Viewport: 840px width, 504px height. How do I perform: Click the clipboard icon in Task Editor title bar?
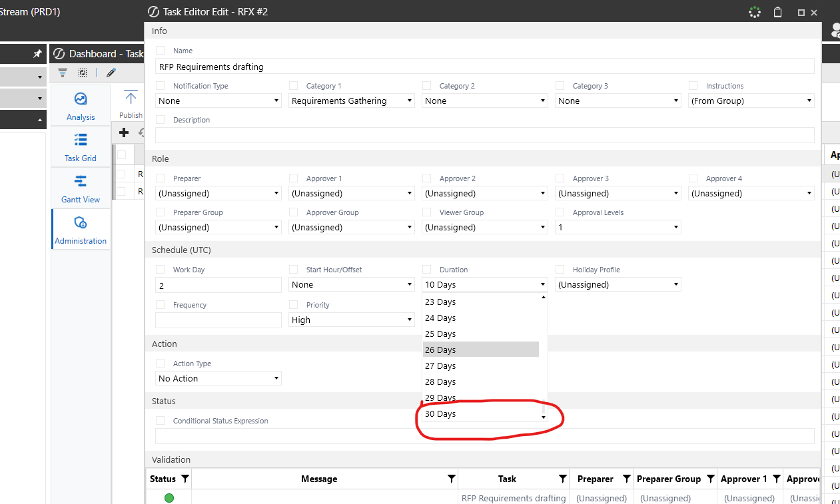[777, 12]
